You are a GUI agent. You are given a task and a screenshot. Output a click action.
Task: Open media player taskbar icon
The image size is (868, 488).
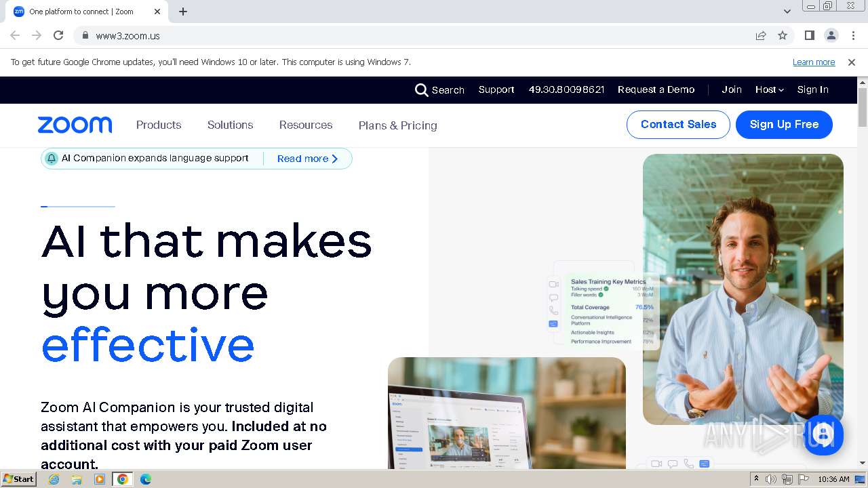[x=100, y=479]
